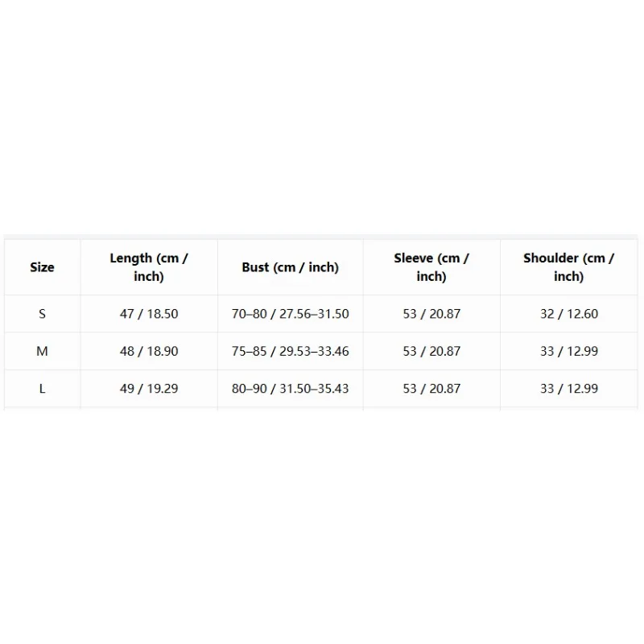Click the 47 / 18.50 length cell
644x644 pixels.
[149, 314]
